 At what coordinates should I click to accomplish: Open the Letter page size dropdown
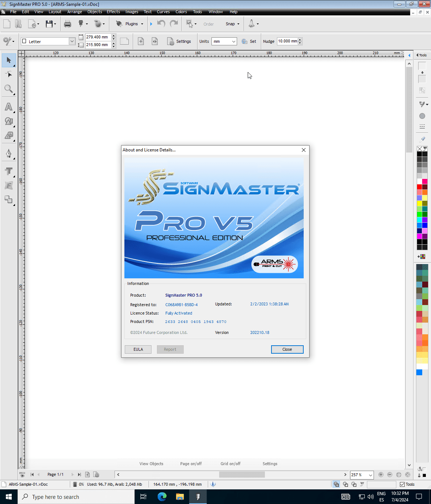click(x=72, y=41)
